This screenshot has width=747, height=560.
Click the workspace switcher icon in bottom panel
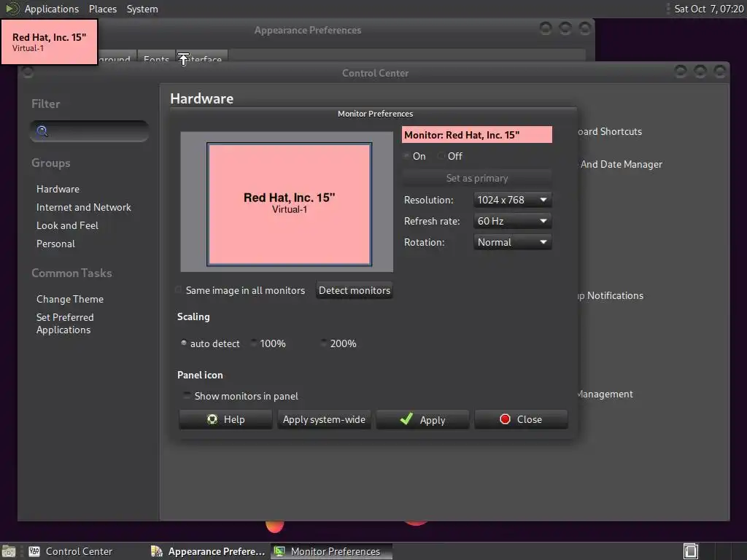click(690, 551)
